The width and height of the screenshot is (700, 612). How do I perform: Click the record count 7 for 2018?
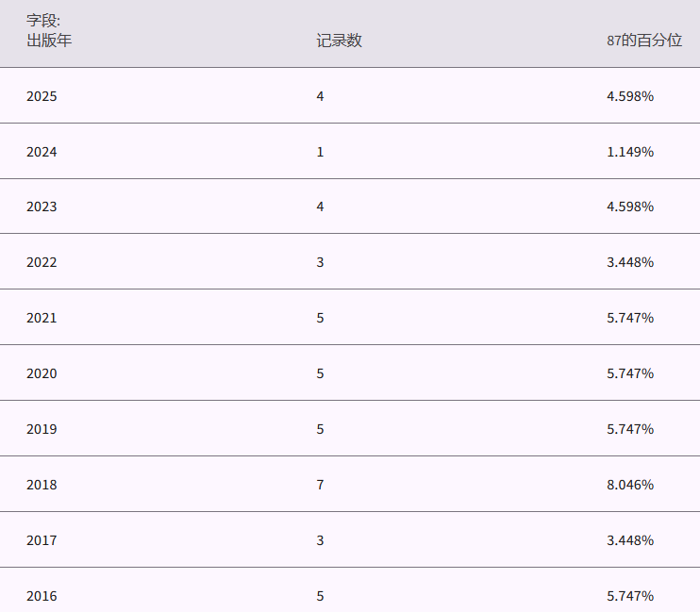321,485
